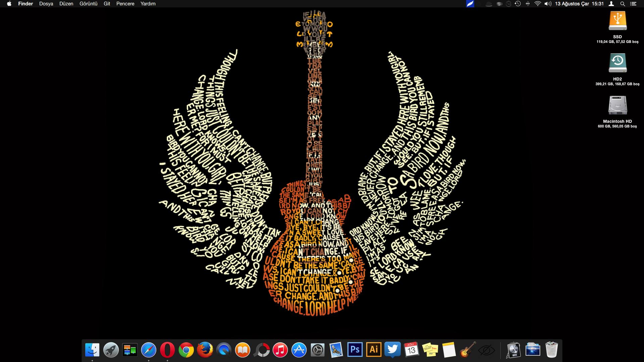Launch Photoshop from the dock

355,350
